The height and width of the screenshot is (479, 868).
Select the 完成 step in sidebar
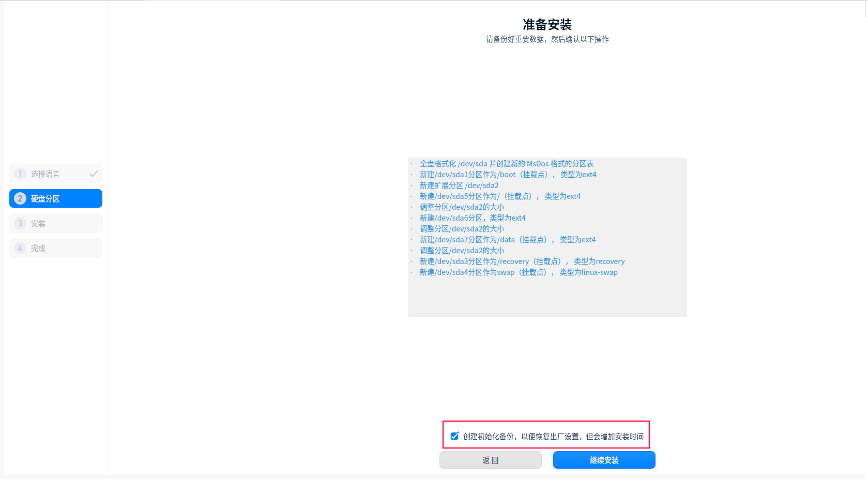click(x=56, y=248)
